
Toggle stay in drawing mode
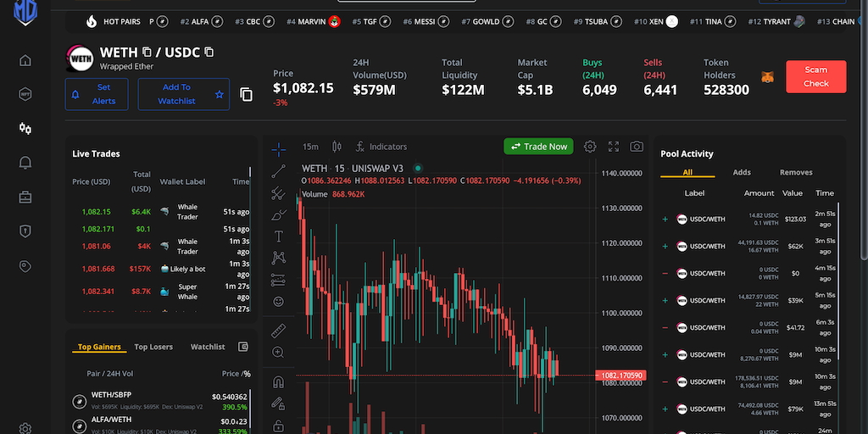pyautogui.click(x=278, y=404)
